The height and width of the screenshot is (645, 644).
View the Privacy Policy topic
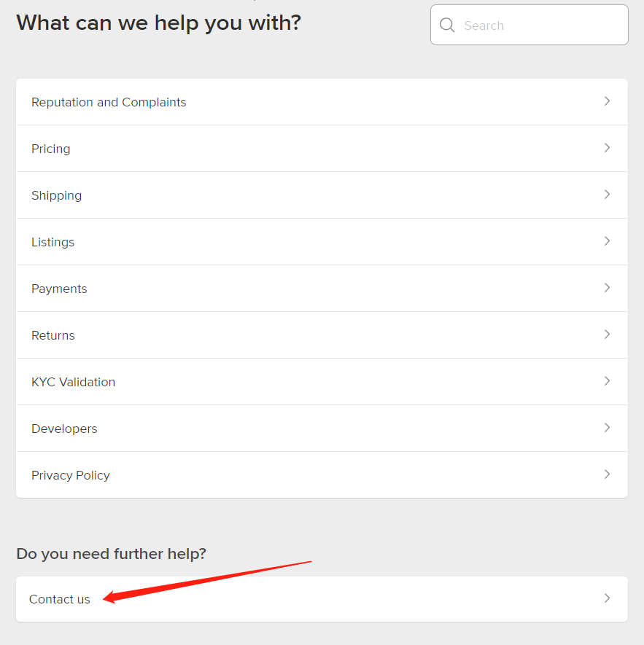coord(71,475)
